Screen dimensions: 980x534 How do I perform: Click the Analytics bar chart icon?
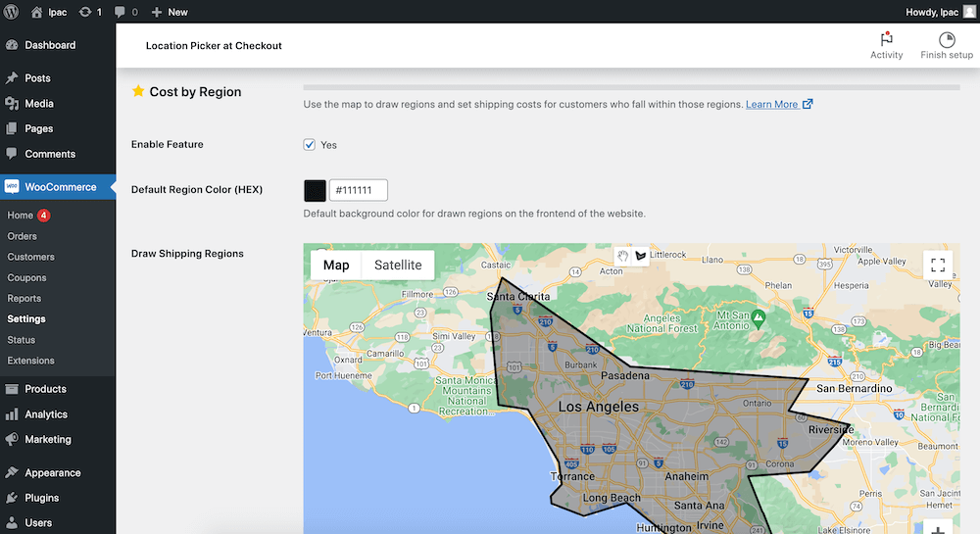[x=11, y=414]
